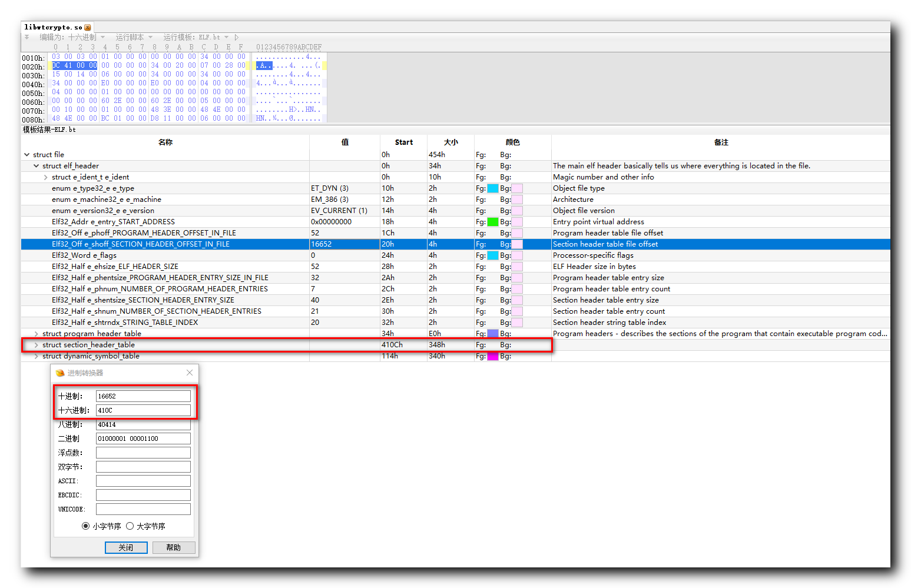Select the 小字节序 radio button
Image resolution: width=911 pixels, height=588 pixels.
coord(86,526)
